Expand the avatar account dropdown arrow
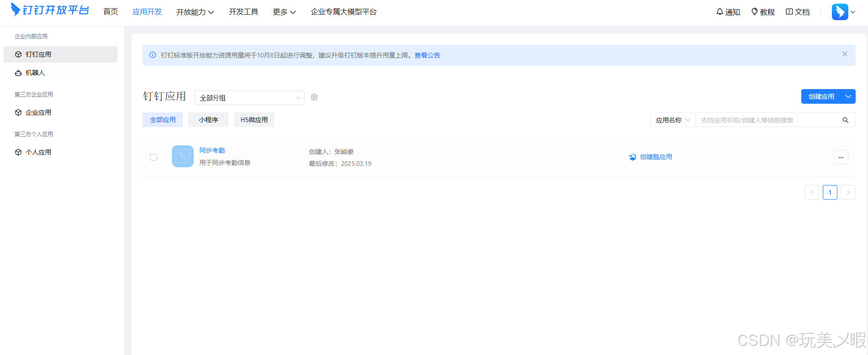The image size is (868, 355). (x=853, y=12)
